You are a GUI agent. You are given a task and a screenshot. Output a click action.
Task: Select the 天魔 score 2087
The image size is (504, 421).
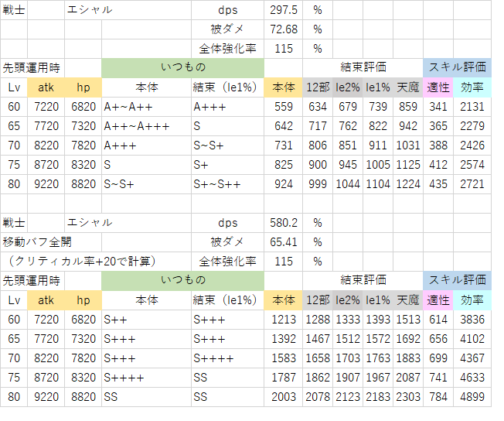408,378
